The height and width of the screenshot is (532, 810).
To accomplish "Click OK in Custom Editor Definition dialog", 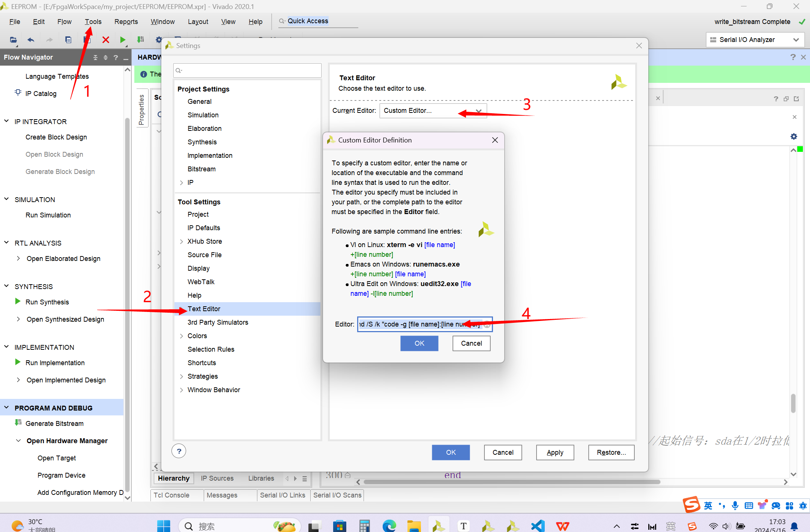I will [x=419, y=343].
